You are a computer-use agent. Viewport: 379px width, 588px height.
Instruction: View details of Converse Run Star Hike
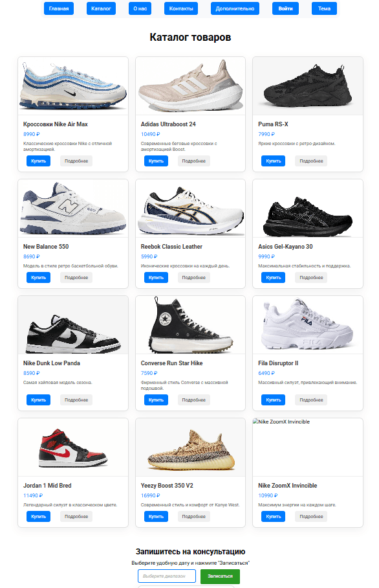(193, 400)
